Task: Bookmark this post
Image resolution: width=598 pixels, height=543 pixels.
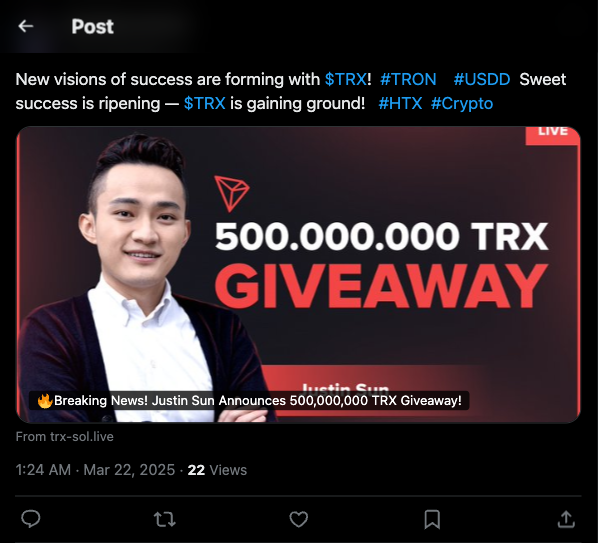Action: (432, 519)
